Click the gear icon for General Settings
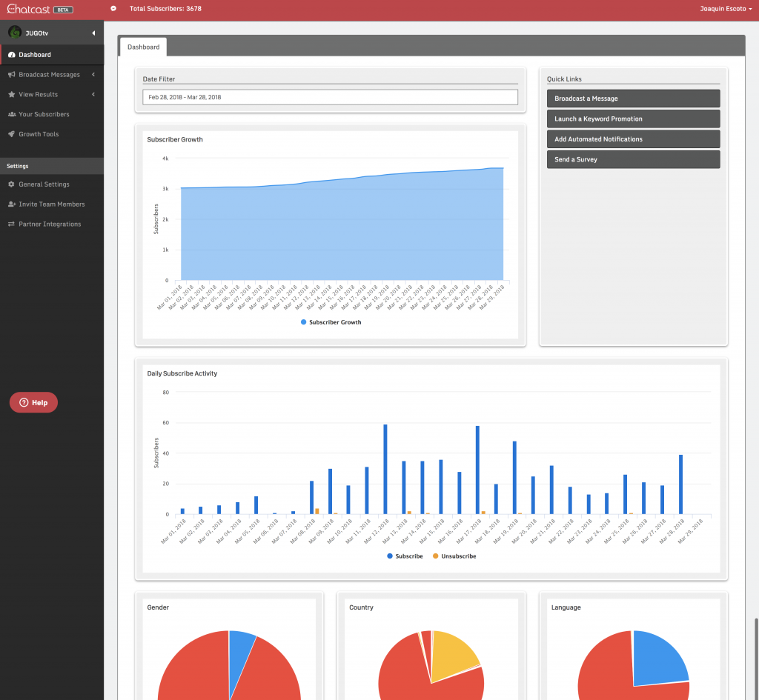Screen dimensions: 759x700 (11, 184)
